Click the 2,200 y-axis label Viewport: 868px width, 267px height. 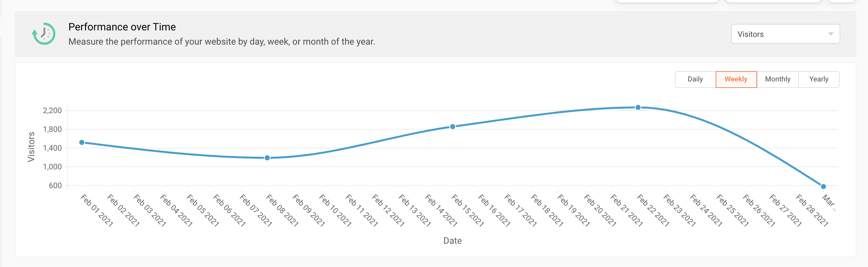(x=52, y=110)
